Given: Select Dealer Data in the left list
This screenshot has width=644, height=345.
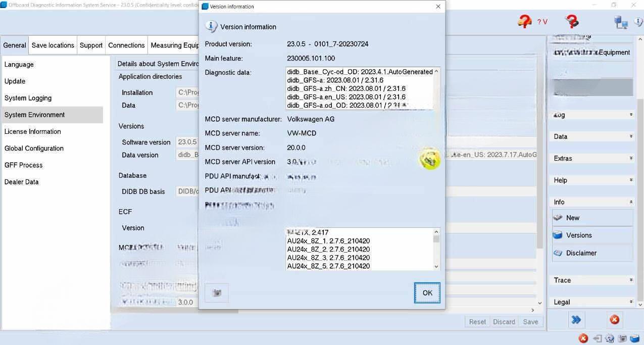Looking at the screenshot, I should point(53,182).
